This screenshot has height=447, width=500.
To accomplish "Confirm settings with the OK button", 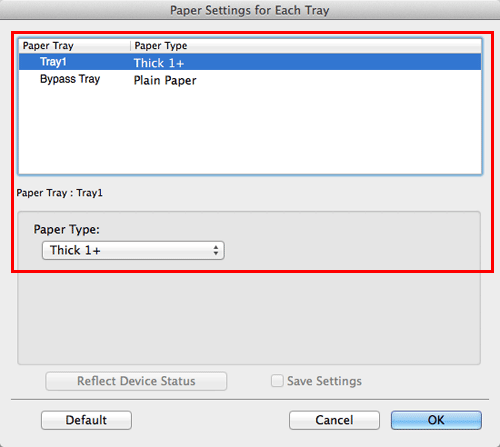I will (x=436, y=420).
